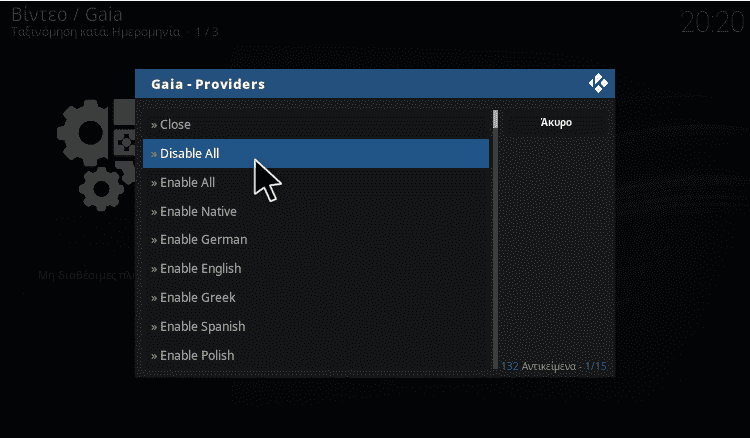Choose Enable Polish providers
The width and height of the screenshot is (750, 438).
[316, 355]
